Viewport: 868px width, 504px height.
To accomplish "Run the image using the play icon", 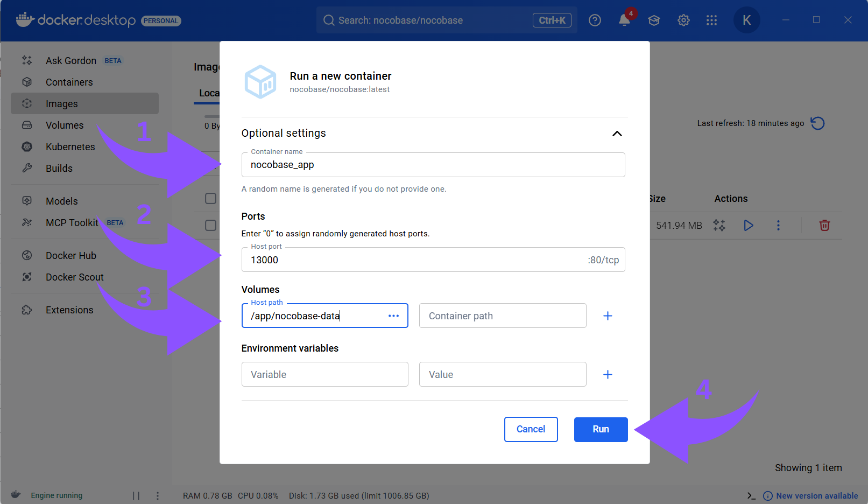I will click(x=748, y=226).
